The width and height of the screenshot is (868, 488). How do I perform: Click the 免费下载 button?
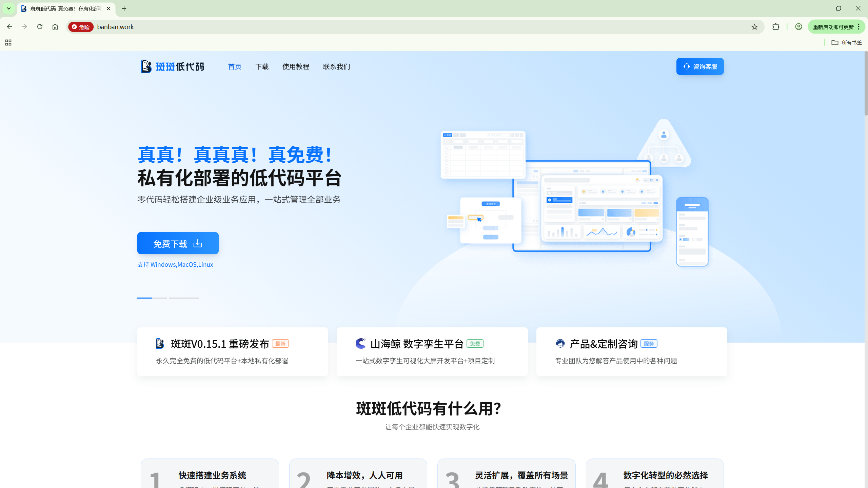click(x=178, y=243)
